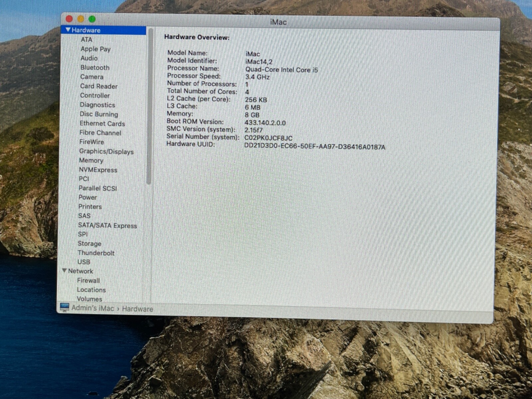Select Audio in the sidebar
This screenshot has width=532, height=399.
pos(89,58)
